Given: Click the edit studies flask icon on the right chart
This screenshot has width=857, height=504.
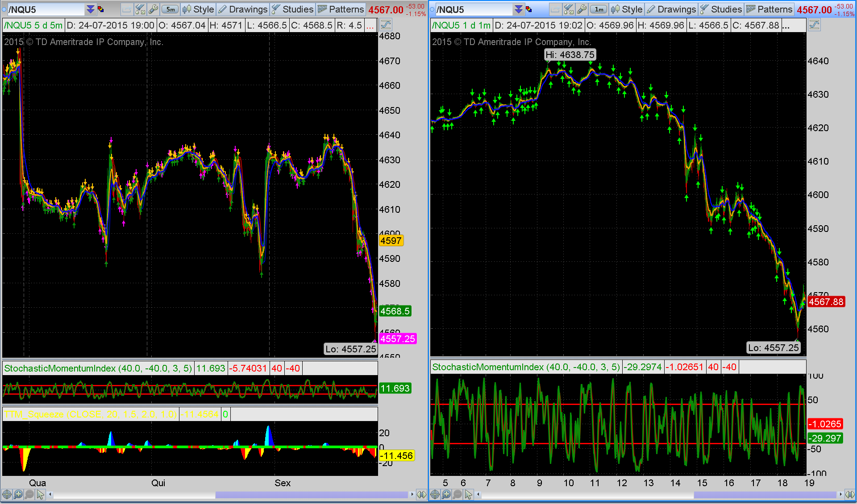Looking at the screenshot, I should click(x=568, y=9).
